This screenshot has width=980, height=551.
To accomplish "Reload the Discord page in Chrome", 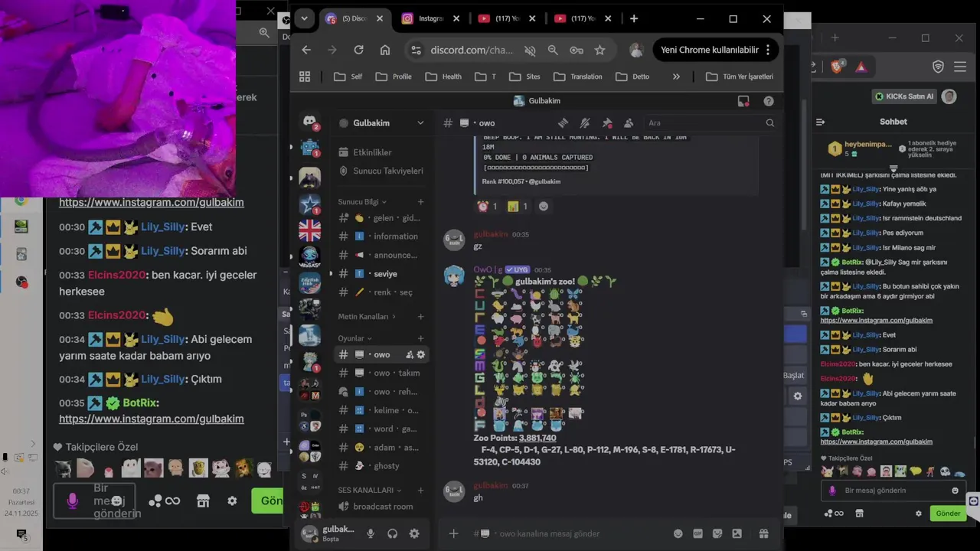I will (358, 50).
